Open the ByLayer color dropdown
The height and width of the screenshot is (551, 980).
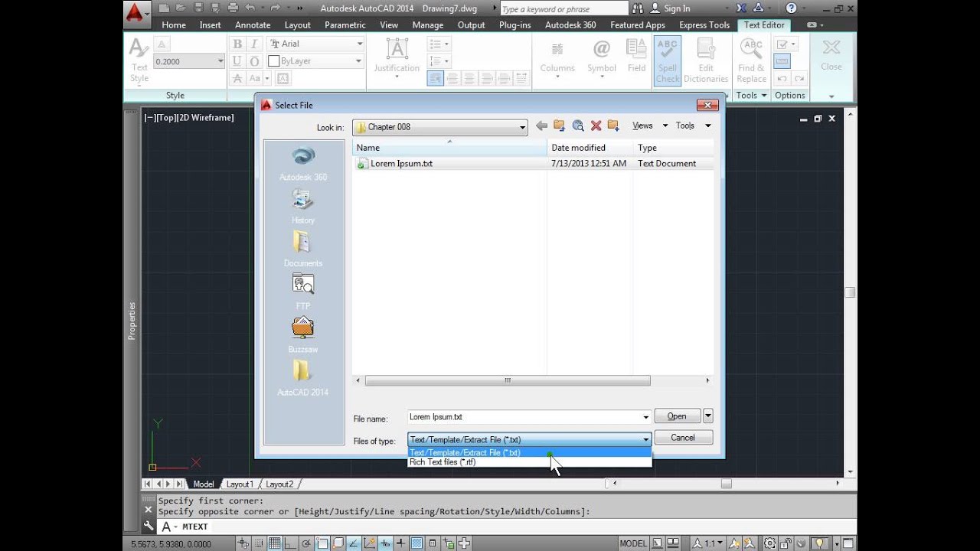coord(359,61)
